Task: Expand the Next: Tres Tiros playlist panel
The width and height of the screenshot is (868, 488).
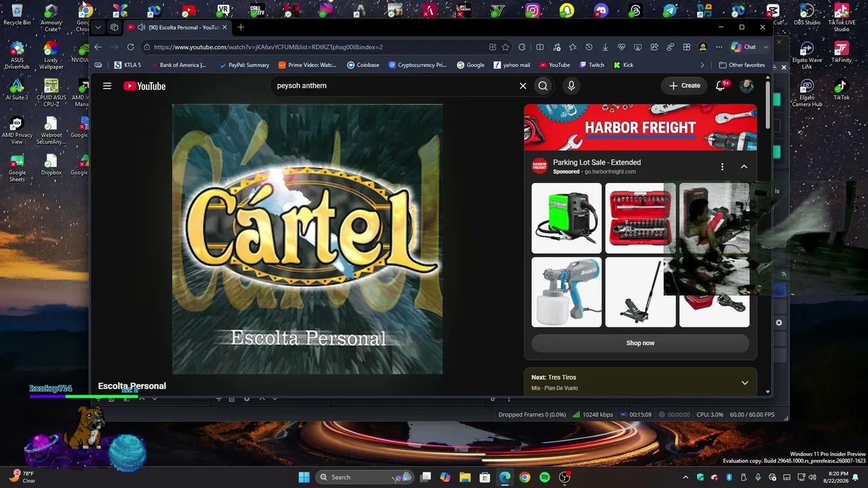Action: coord(745,383)
